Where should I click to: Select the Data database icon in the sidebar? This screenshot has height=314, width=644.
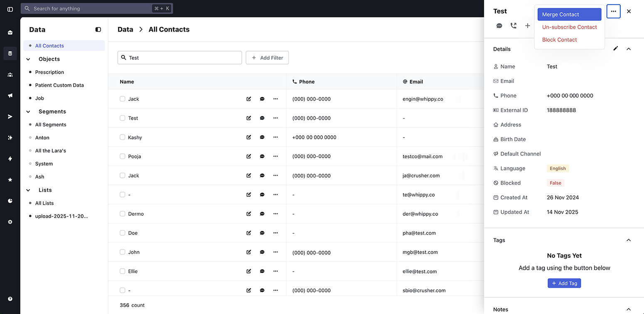pyautogui.click(x=10, y=53)
